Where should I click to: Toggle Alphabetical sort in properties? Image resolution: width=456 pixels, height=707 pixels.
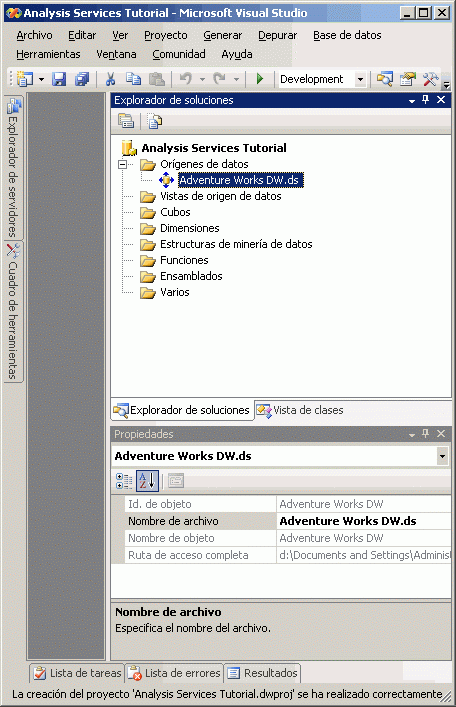(147, 481)
